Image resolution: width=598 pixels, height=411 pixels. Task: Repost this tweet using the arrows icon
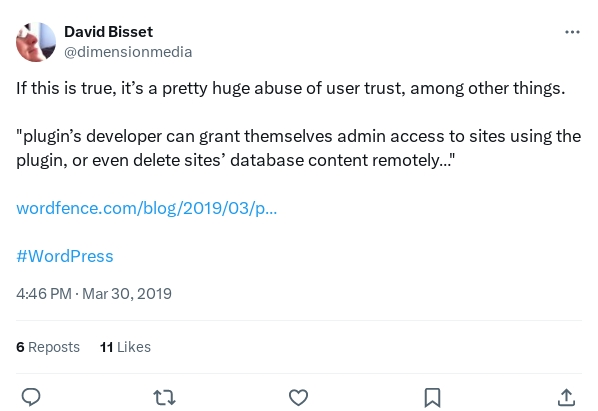coord(164,397)
